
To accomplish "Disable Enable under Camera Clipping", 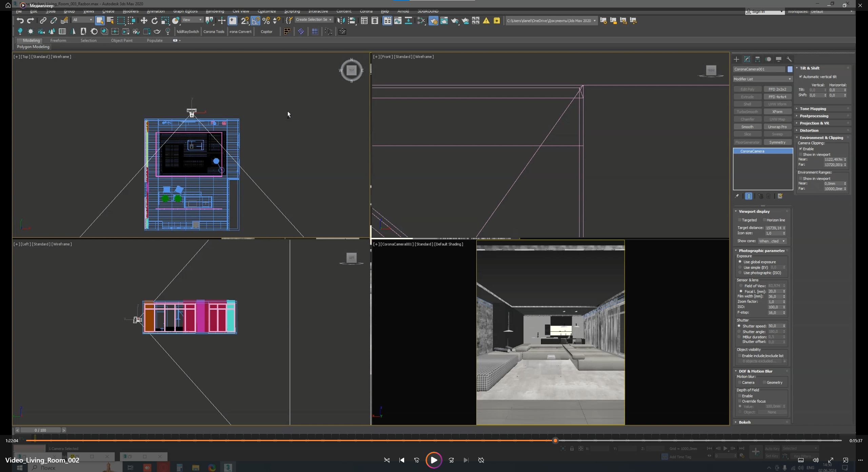I will 801,149.
